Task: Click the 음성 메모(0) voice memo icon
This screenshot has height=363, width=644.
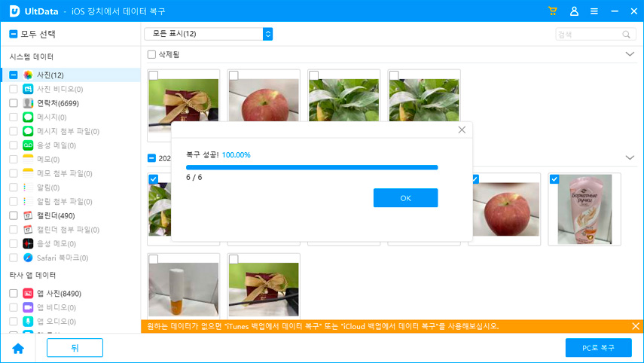Action: click(28, 243)
